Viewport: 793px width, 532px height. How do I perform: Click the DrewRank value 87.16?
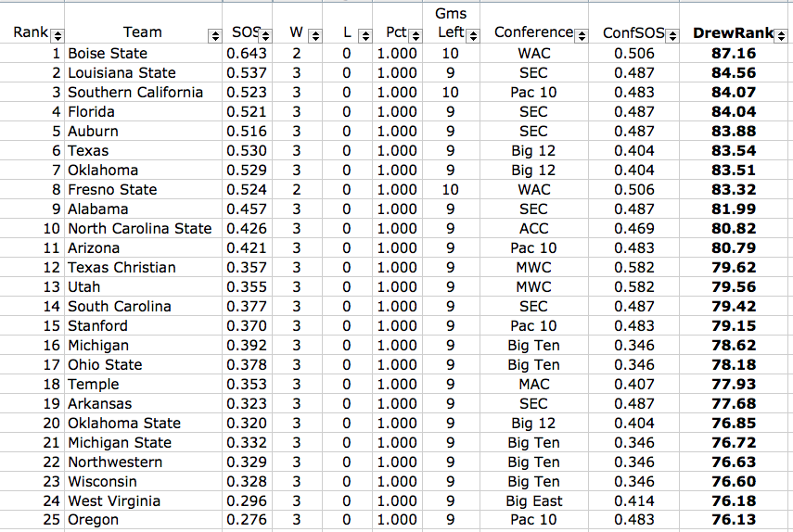click(x=734, y=53)
